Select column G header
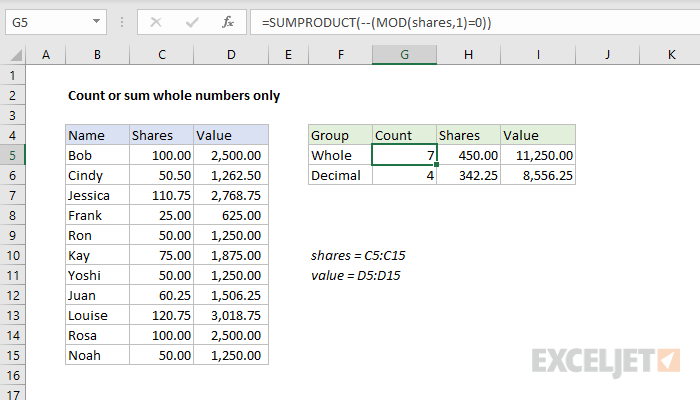The width and height of the screenshot is (700, 400). click(x=404, y=55)
